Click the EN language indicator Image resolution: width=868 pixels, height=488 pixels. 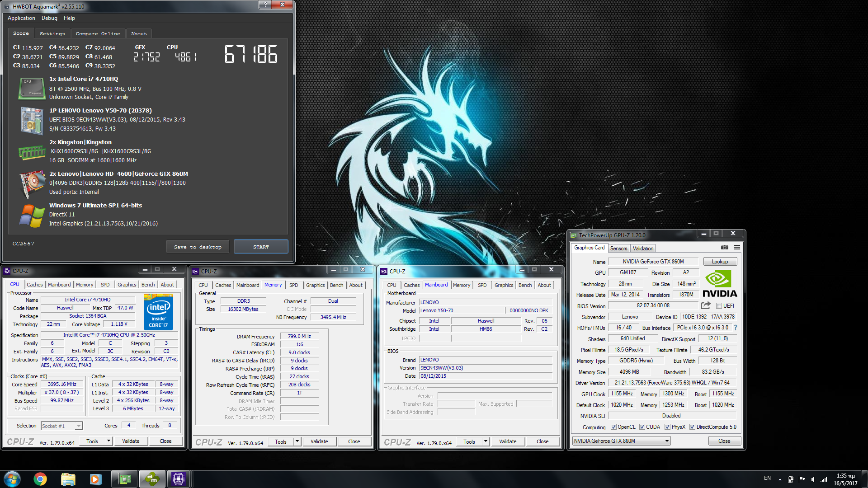tap(767, 478)
